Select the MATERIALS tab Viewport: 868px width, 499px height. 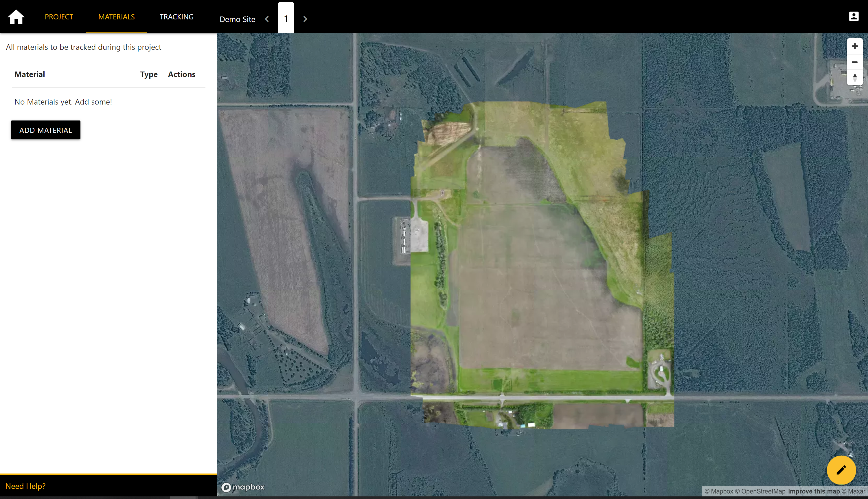pyautogui.click(x=116, y=17)
